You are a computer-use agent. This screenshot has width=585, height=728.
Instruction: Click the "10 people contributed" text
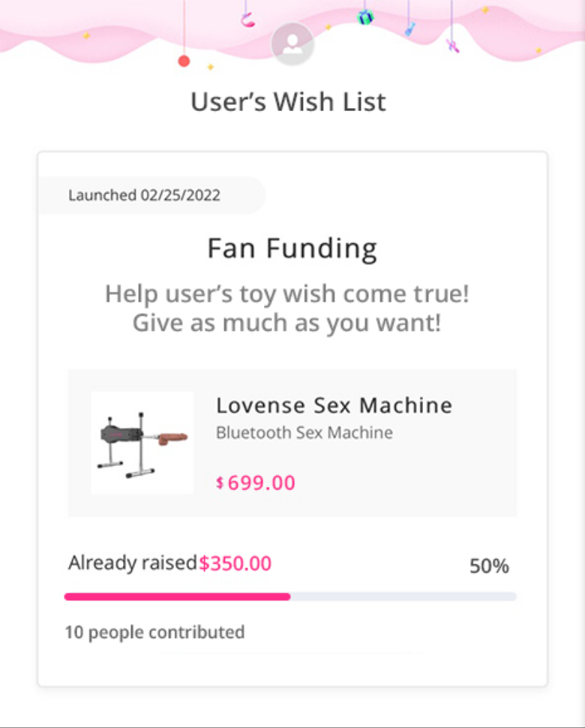(x=154, y=632)
